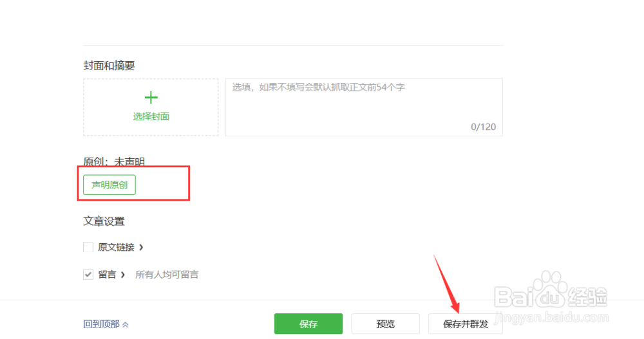Click the 所有人均可留言 text

167,275
